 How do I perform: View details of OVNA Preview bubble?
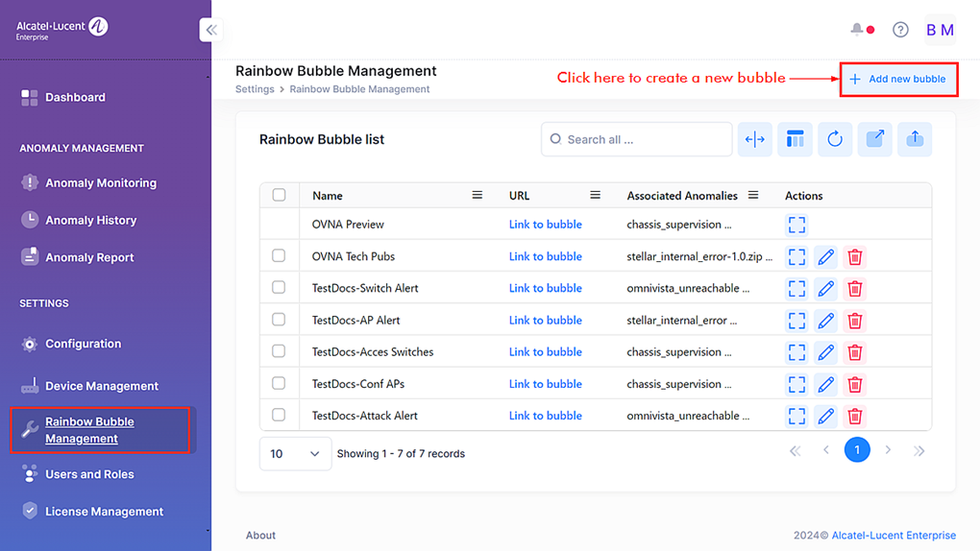[796, 225]
